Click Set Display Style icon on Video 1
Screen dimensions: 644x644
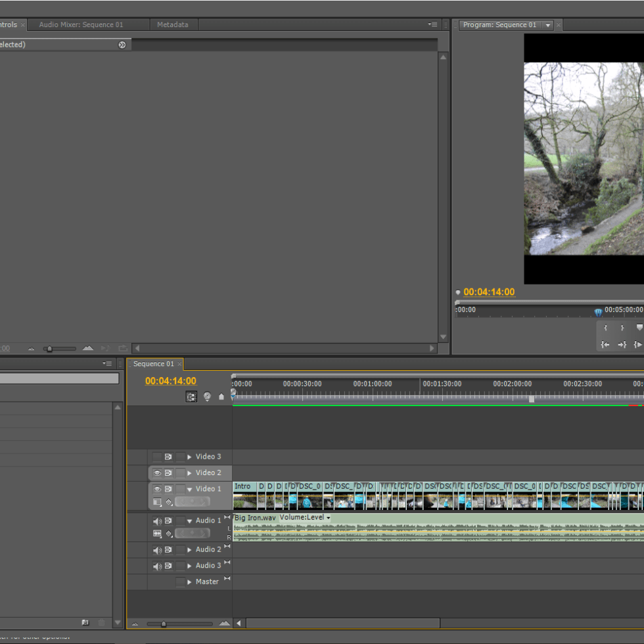tap(157, 502)
